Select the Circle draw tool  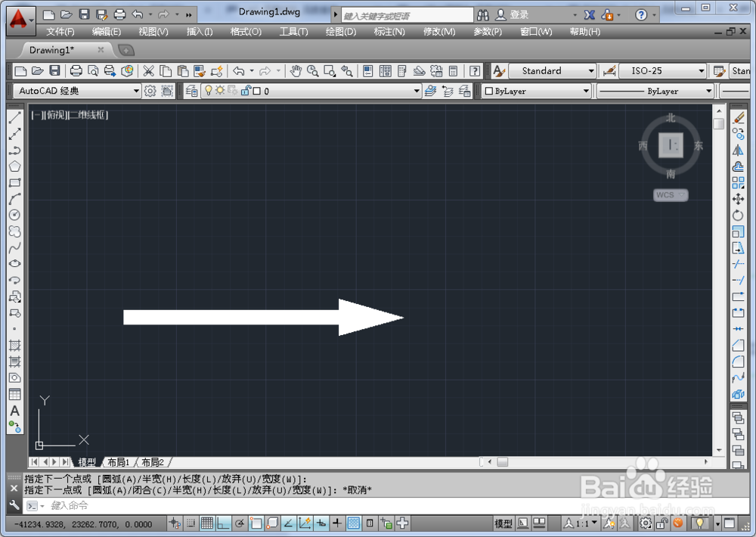pyautogui.click(x=15, y=216)
